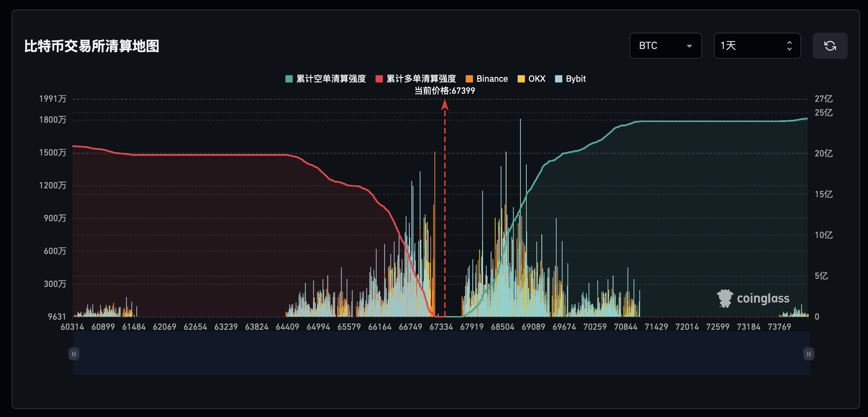
Task: Click the 比特币交易所清算地图 title
Action: coord(92,46)
